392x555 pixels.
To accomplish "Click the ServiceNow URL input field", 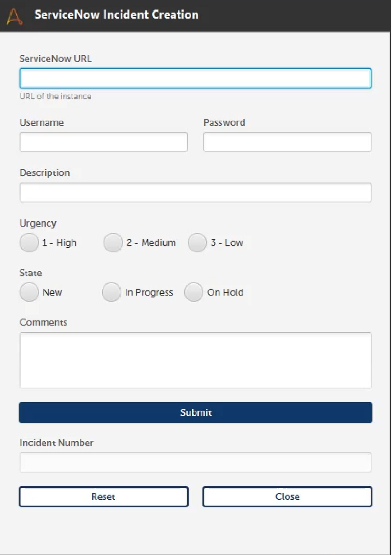I will 195,78.
